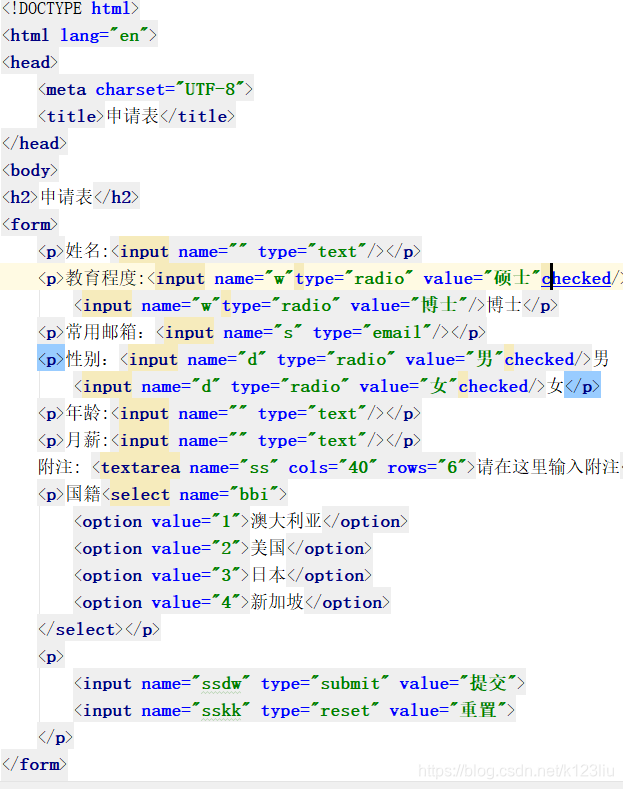Click the 姓名: label text
This screenshot has height=789, width=623.
[x=87, y=251]
